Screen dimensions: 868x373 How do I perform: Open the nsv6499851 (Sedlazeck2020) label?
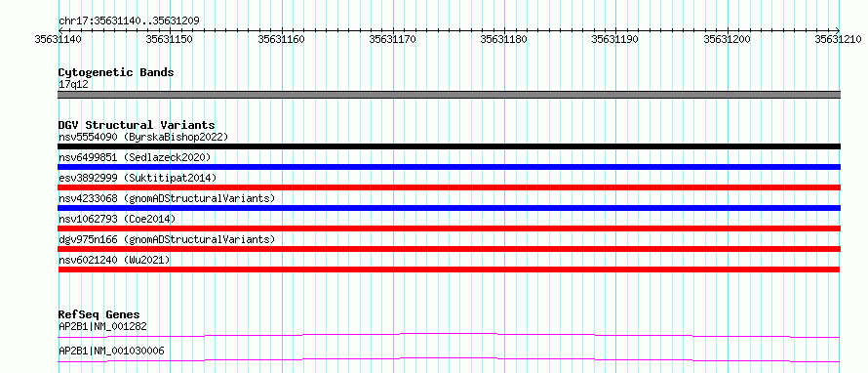click(135, 157)
